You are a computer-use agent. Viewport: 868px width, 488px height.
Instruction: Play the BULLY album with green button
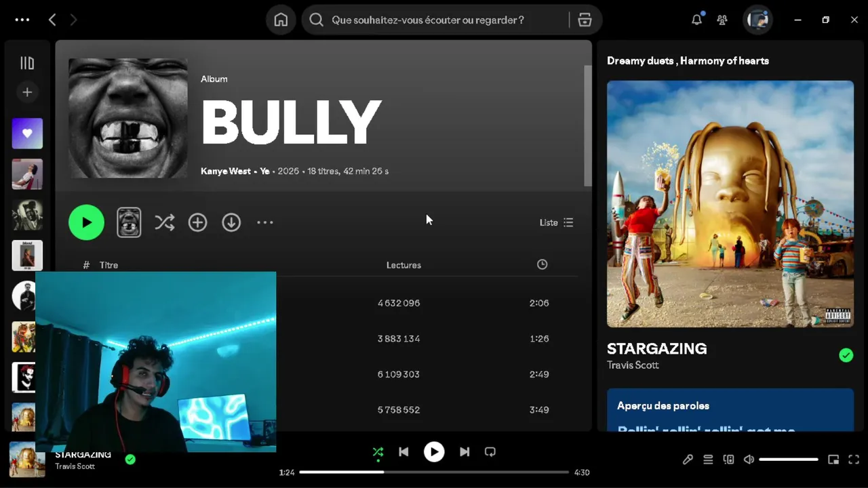tap(86, 222)
